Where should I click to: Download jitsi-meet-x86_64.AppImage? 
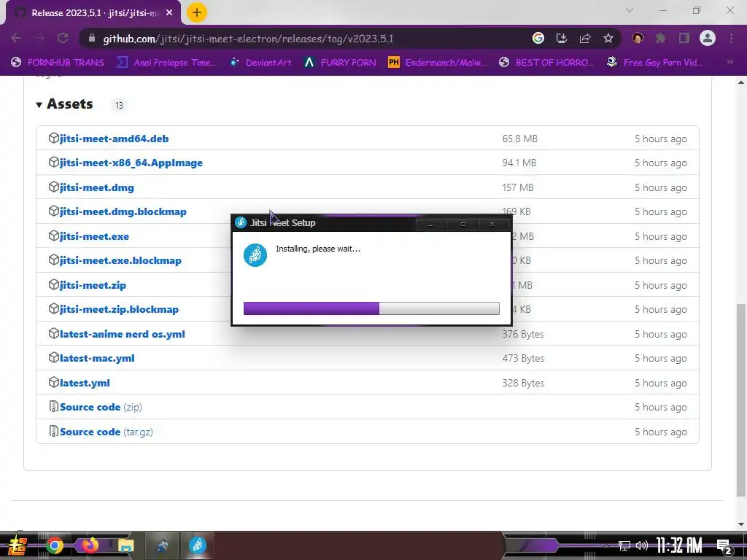pyautogui.click(x=131, y=163)
